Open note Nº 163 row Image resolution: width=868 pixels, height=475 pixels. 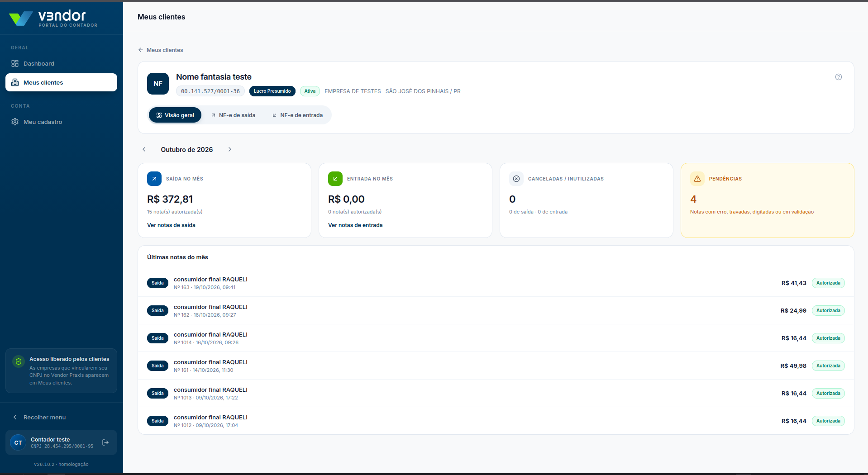click(x=496, y=283)
